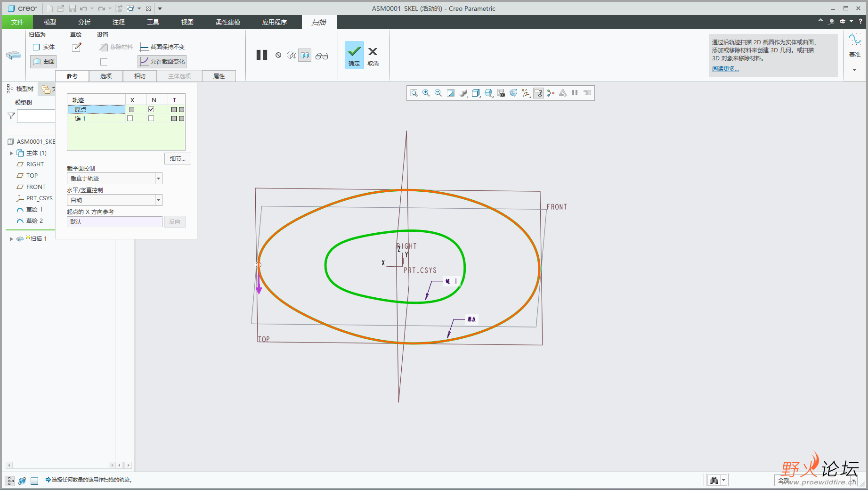
Task: Click the 阅读更多... link
Action: (725, 69)
